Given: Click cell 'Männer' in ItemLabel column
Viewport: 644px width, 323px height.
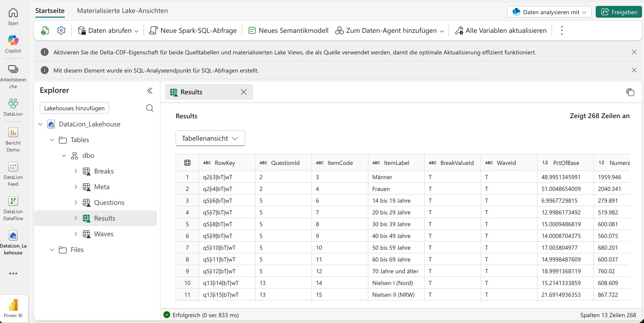Looking at the screenshot, I should tap(396, 177).
